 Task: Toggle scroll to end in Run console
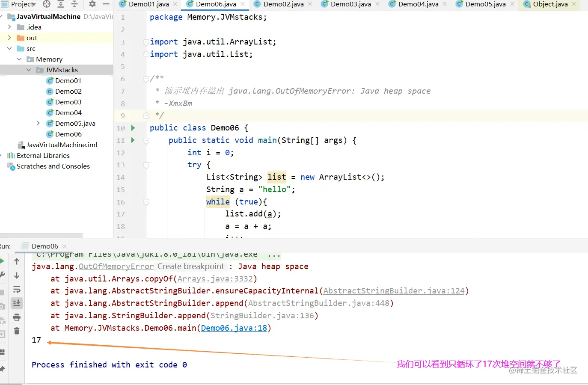(x=17, y=303)
